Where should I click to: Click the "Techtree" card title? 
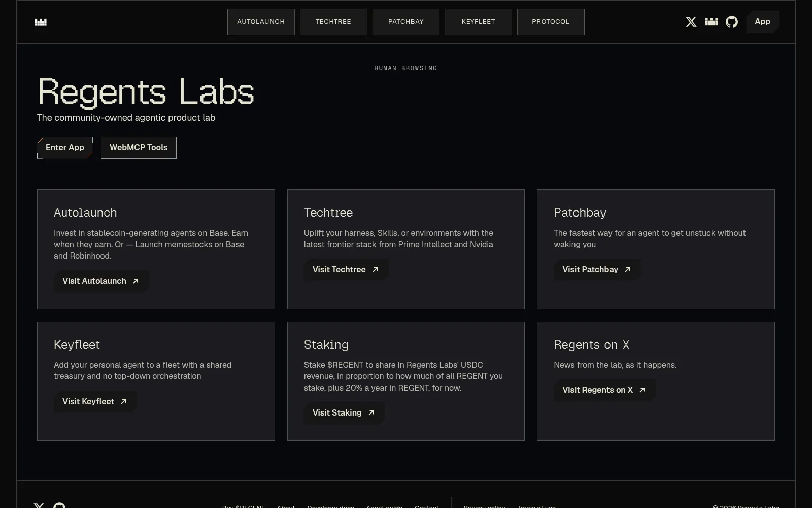pos(328,213)
